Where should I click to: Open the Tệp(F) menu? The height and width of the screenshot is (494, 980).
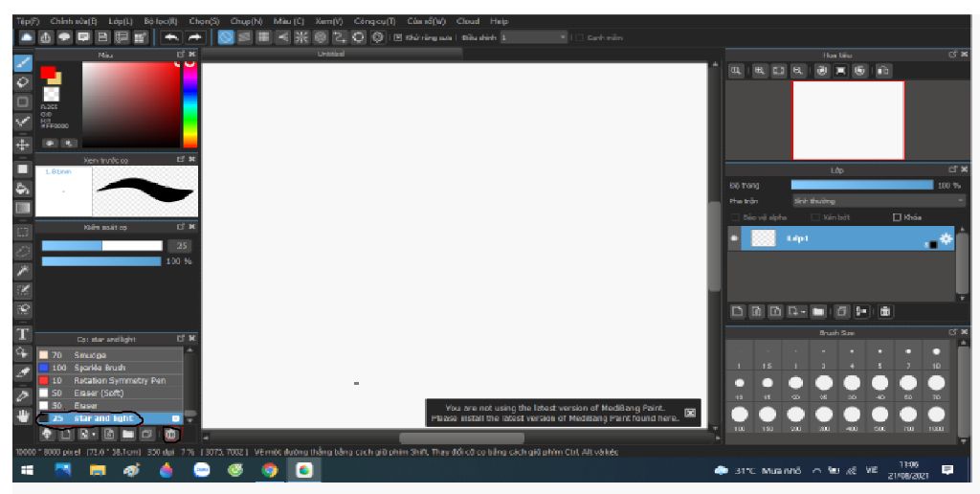(x=29, y=21)
